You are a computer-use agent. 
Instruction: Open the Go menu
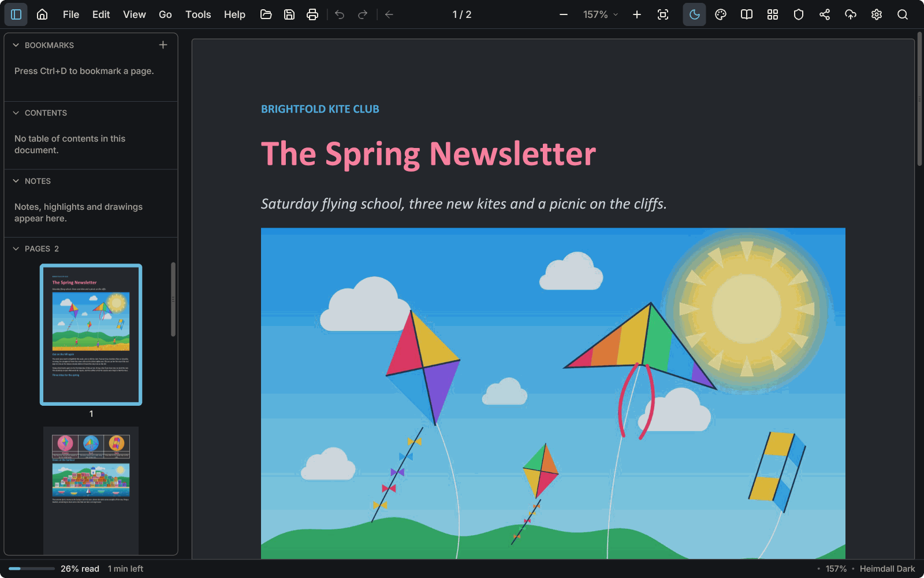(x=165, y=14)
